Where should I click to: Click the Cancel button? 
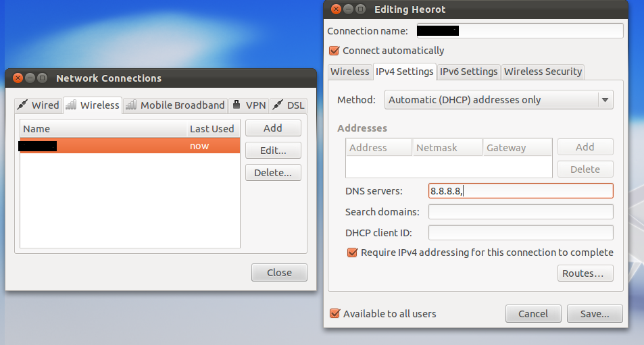533,314
